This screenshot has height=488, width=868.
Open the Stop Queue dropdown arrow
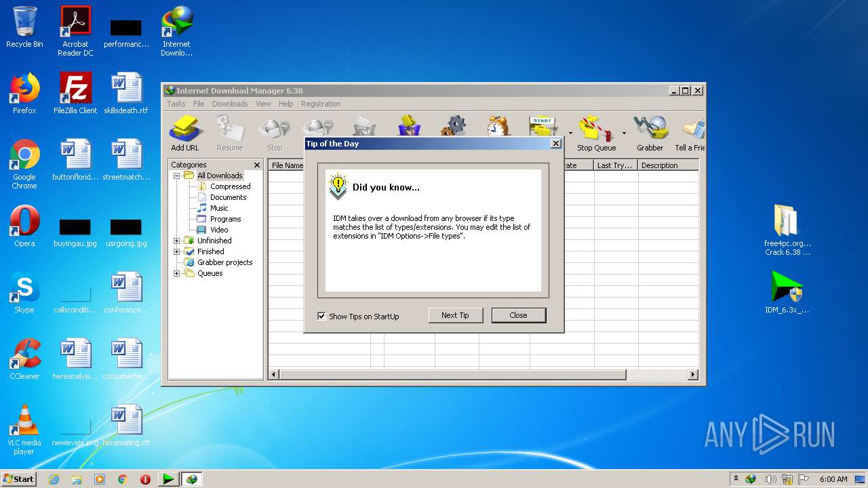click(x=624, y=133)
